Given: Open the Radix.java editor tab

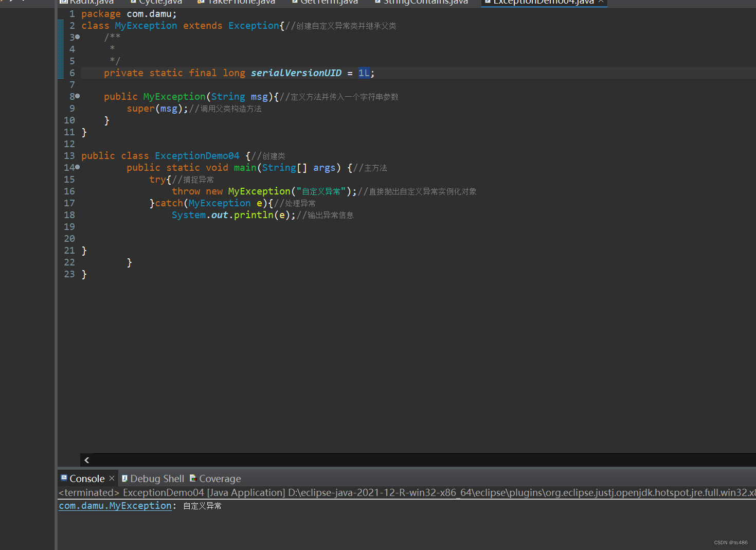Looking at the screenshot, I should point(87,2).
